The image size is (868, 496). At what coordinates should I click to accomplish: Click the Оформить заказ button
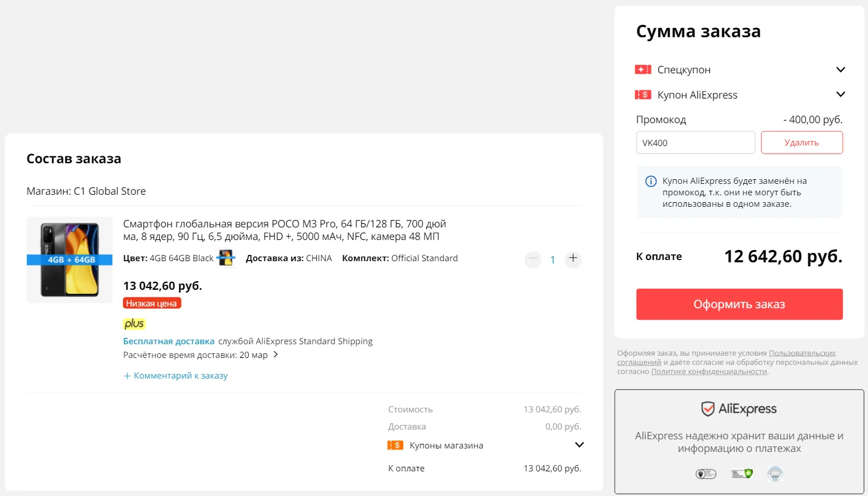(739, 304)
